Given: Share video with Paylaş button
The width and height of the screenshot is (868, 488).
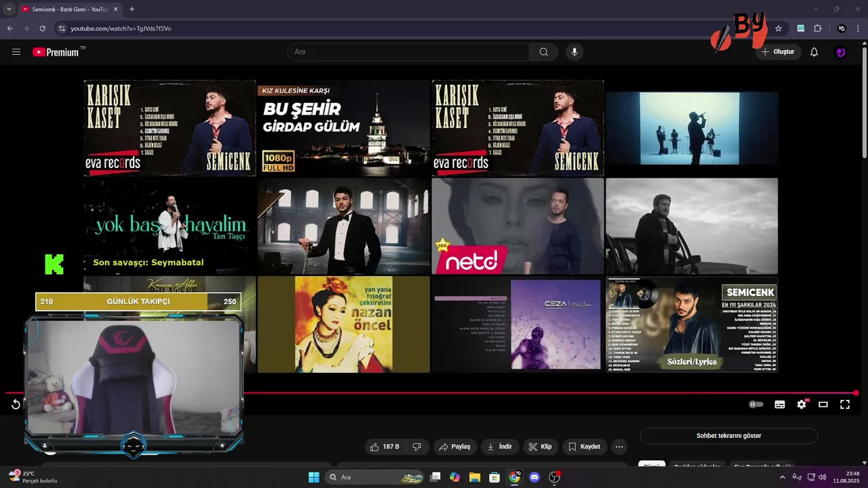Looking at the screenshot, I should tap(455, 447).
